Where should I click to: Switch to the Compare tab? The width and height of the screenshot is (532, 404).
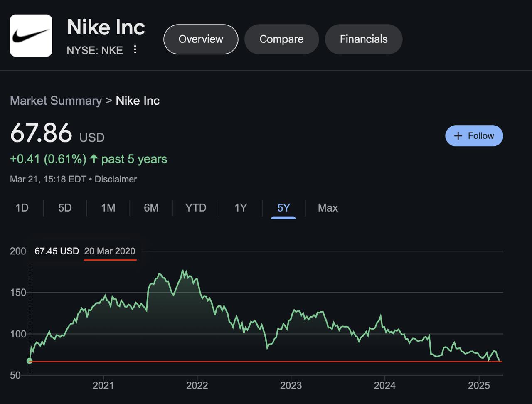coord(281,39)
